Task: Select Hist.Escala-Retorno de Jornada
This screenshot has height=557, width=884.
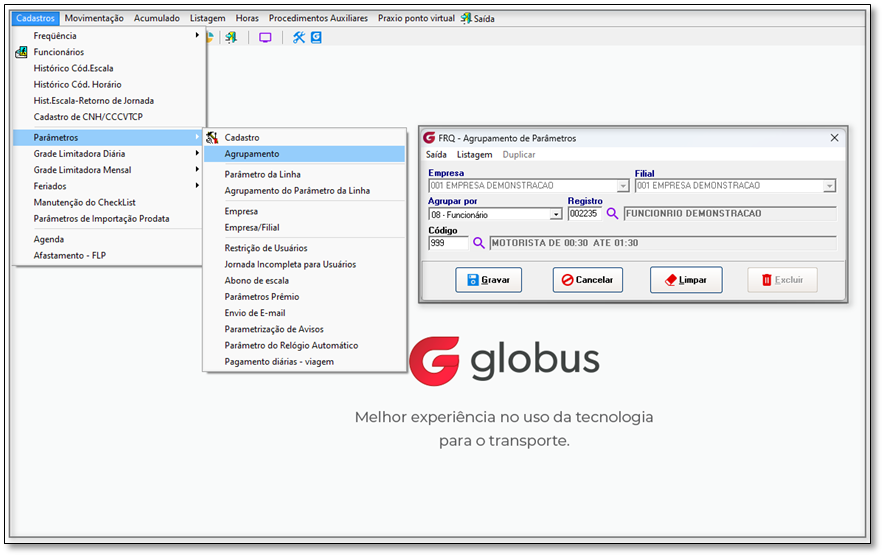Action: tap(108, 101)
